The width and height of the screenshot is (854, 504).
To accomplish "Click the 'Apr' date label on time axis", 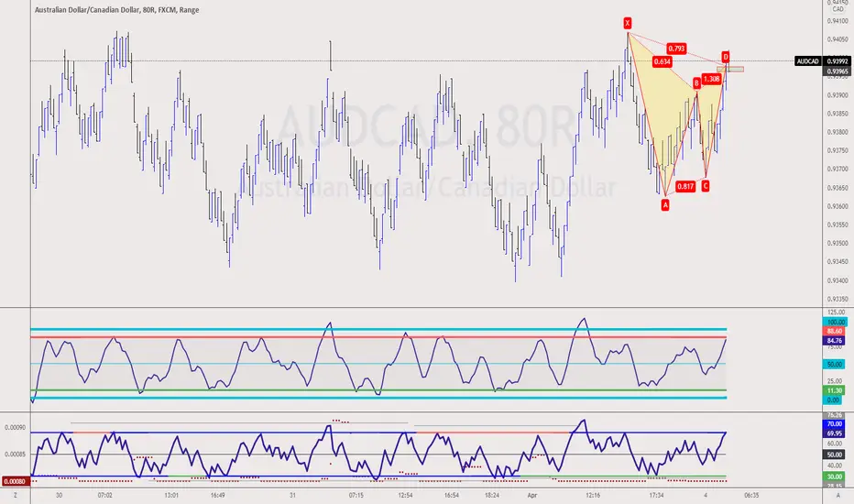I will coord(532,495).
